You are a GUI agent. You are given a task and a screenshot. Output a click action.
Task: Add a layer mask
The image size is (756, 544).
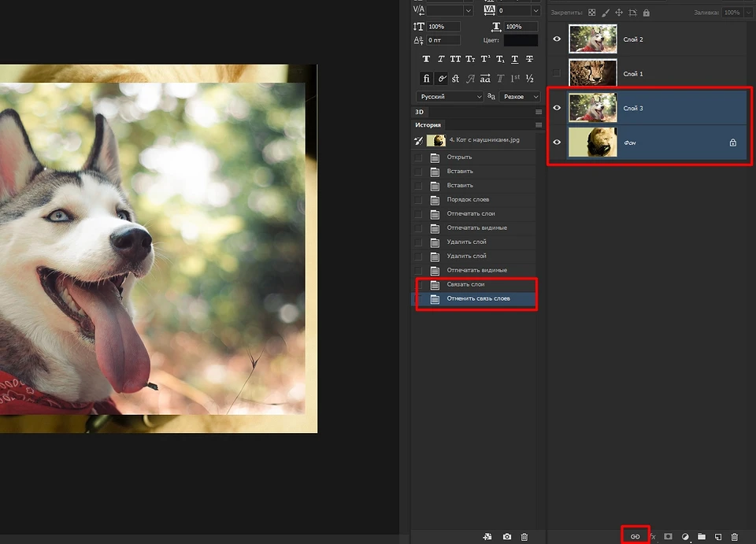[668, 536]
